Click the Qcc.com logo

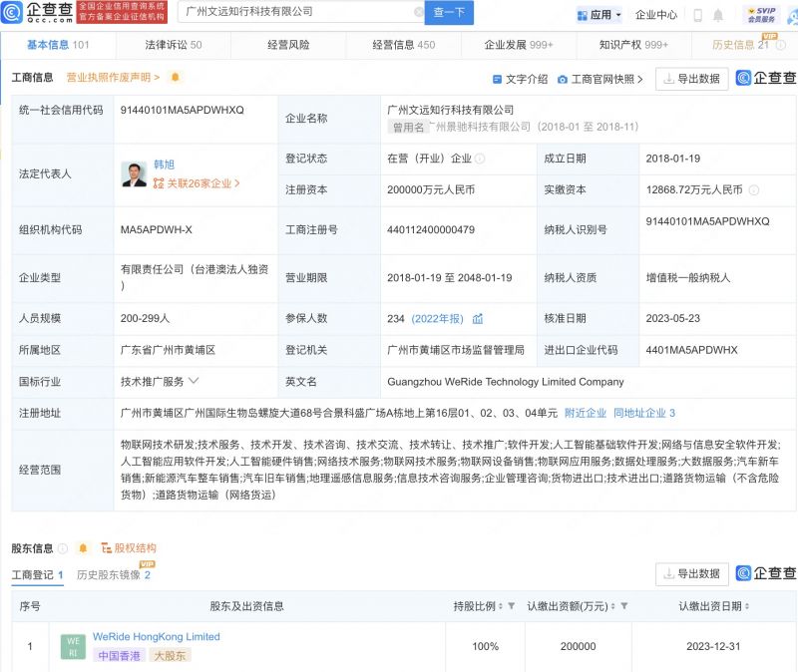coord(37,12)
